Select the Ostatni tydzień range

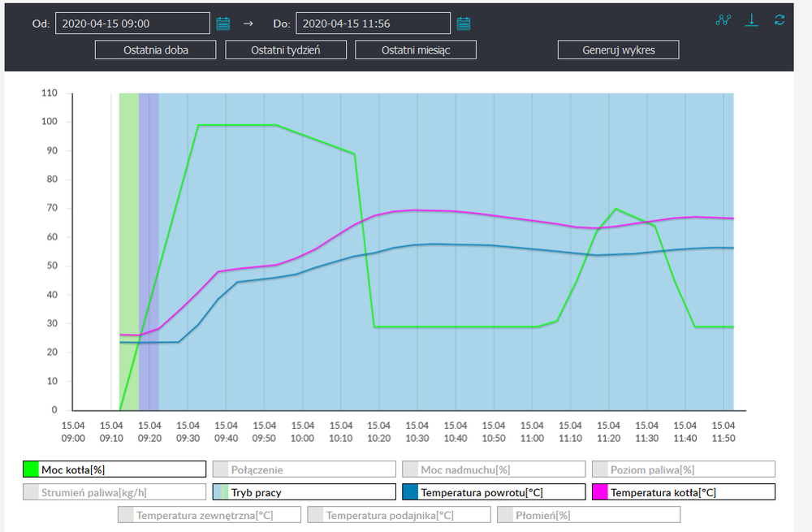click(286, 50)
